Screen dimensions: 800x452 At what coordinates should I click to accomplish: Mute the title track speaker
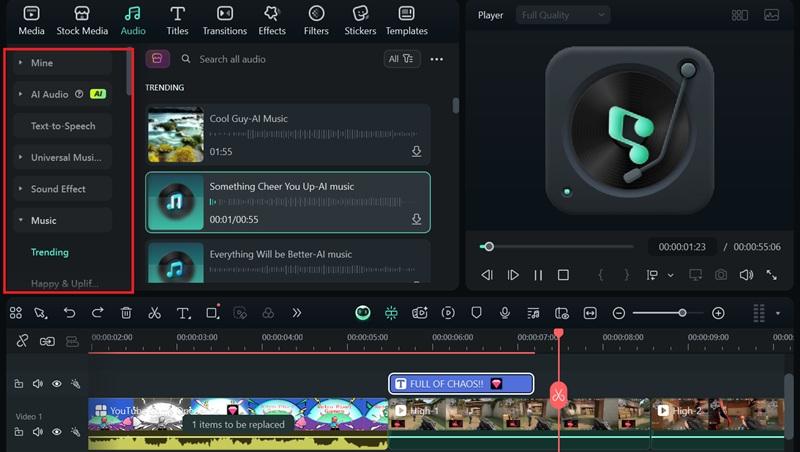tap(38, 384)
